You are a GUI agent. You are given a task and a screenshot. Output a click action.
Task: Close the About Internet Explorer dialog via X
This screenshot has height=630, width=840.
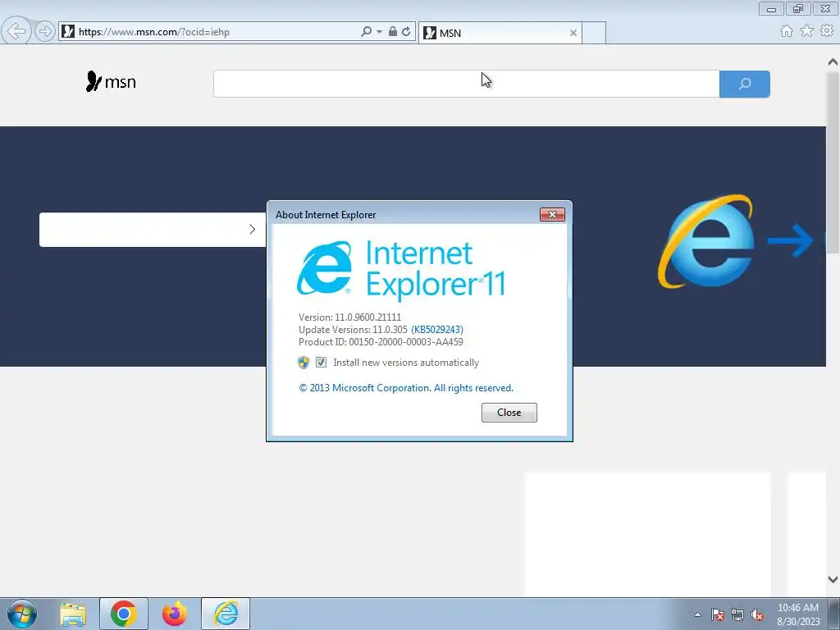[552, 214]
